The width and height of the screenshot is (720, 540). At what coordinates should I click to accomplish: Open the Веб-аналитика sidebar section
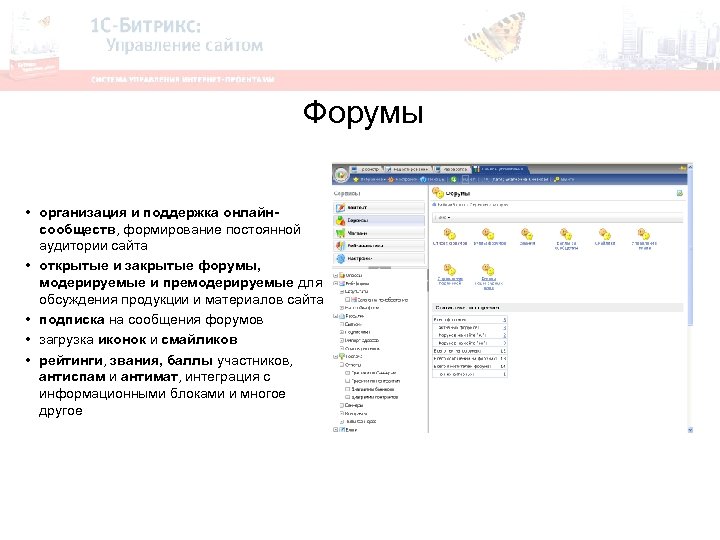(x=379, y=246)
